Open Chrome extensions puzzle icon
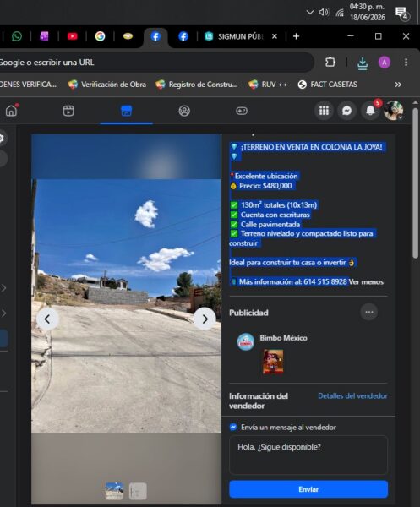Viewport: 420px width, 507px height. [x=330, y=62]
